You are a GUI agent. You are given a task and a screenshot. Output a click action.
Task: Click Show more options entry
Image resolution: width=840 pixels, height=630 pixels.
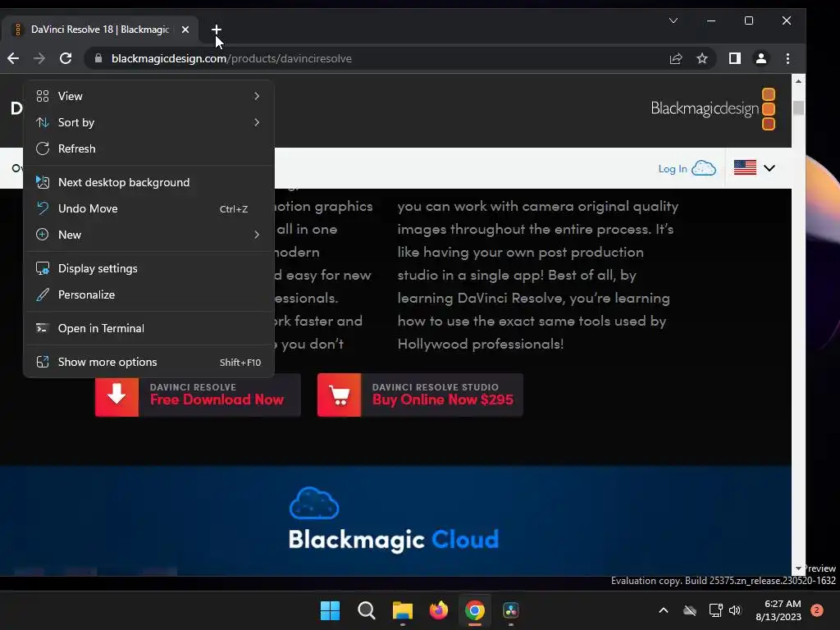148,362
